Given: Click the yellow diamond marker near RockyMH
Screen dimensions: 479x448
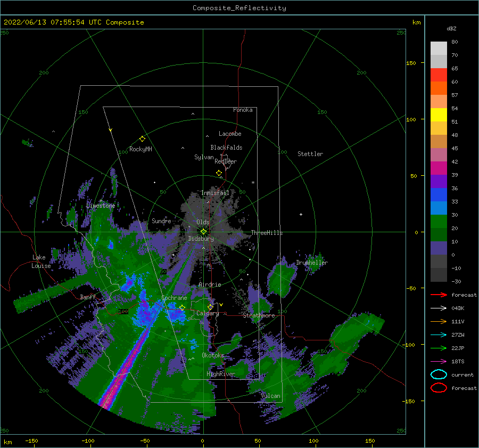Looking at the screenshot, I should (x=142, y=139).
